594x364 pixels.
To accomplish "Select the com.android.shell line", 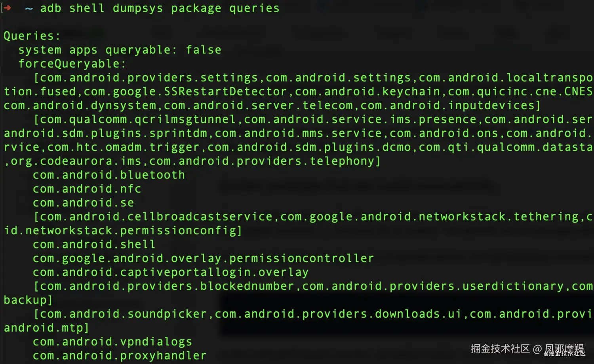I will 94,245.
